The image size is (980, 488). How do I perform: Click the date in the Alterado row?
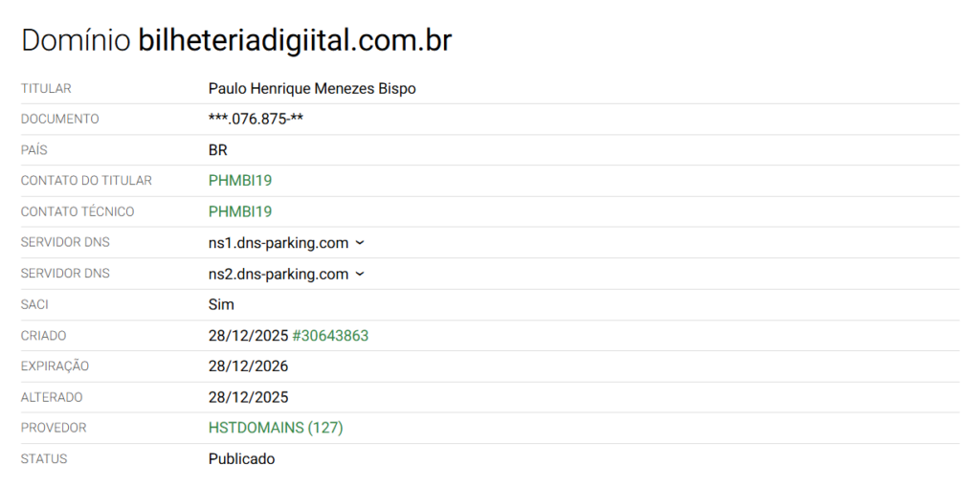click(248, 397)
